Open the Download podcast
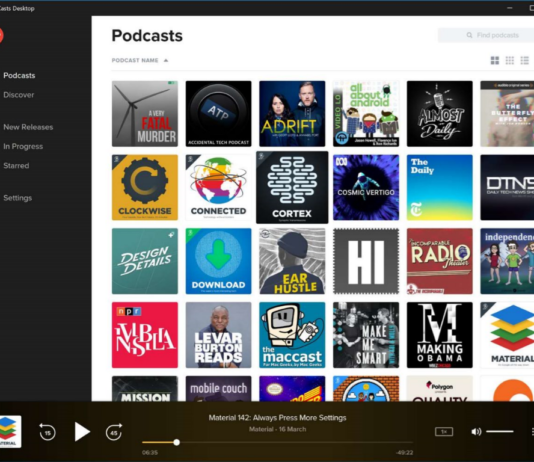534x462 pixels. point(218,261)
